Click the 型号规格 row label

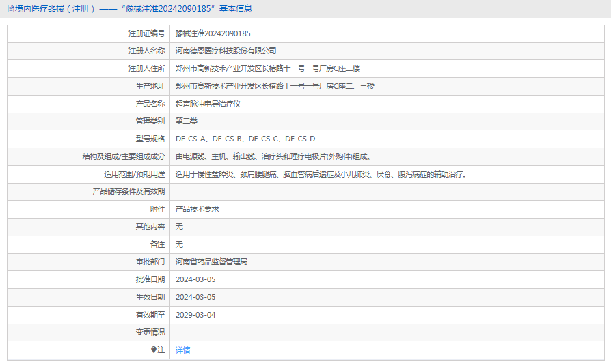(150, 139)
